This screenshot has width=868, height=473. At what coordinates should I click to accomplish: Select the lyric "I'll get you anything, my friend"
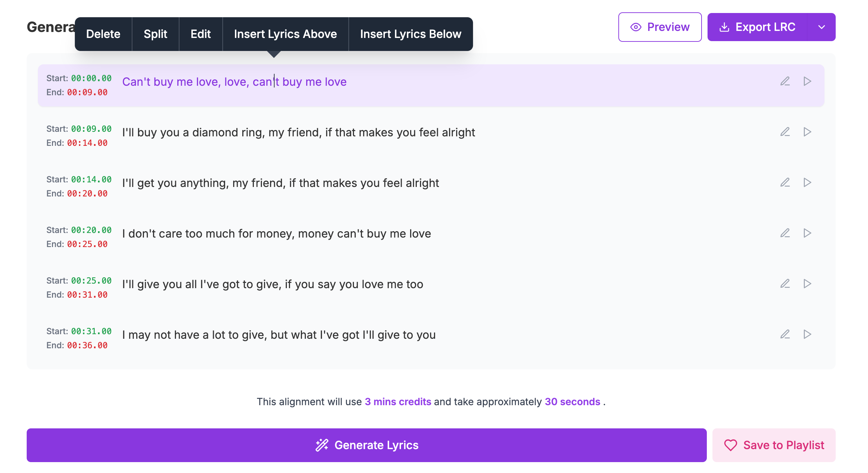point(281,183)
